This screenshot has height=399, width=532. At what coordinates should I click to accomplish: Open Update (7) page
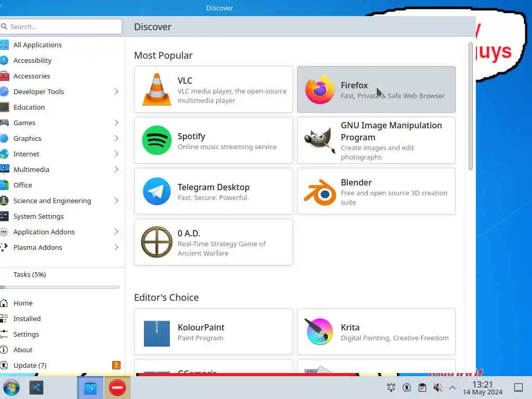pos(61,365)
